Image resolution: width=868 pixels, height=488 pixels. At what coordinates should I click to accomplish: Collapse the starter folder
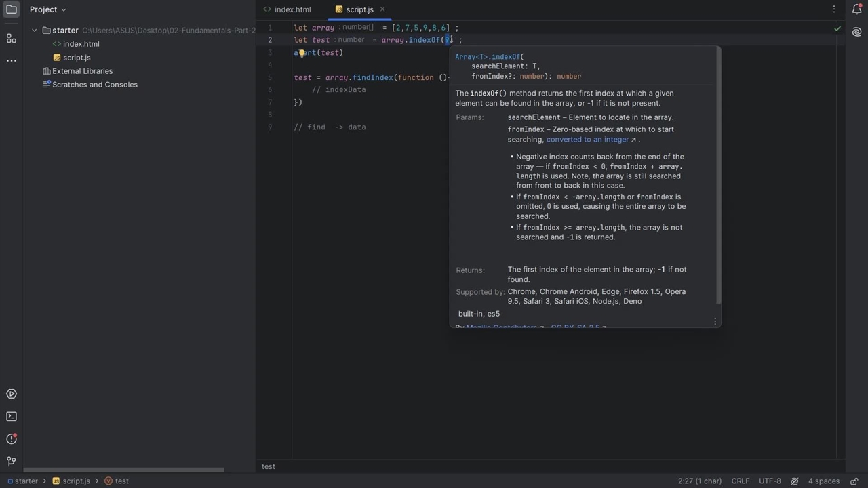point(35,30)
